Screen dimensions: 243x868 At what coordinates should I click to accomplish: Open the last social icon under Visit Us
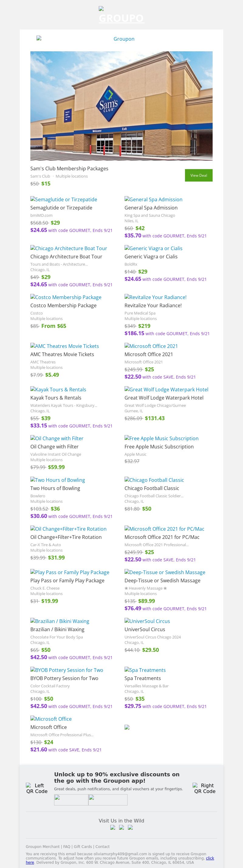click(130, 827)
